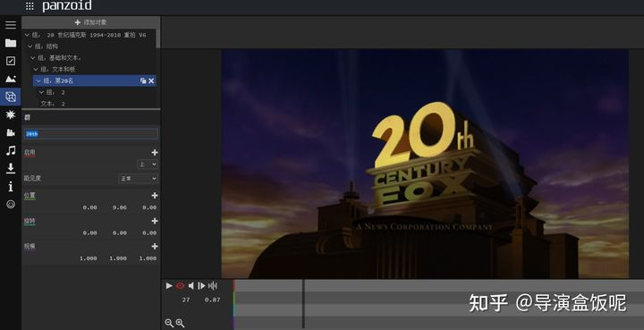This screenshot has width=644, height=330.
Task: Open the info icon in the sidebar
Action: (11, 186)
